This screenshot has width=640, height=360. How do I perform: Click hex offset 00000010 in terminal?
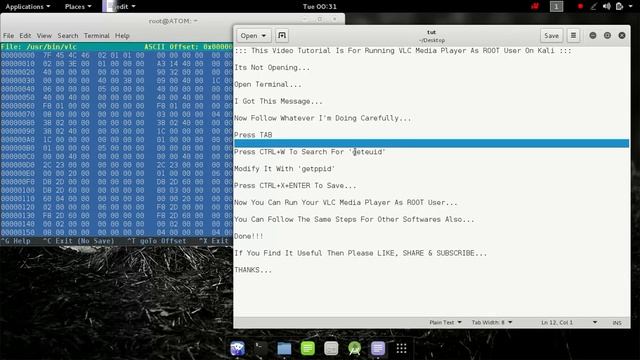pyautogui.click(x=18, y=64)
